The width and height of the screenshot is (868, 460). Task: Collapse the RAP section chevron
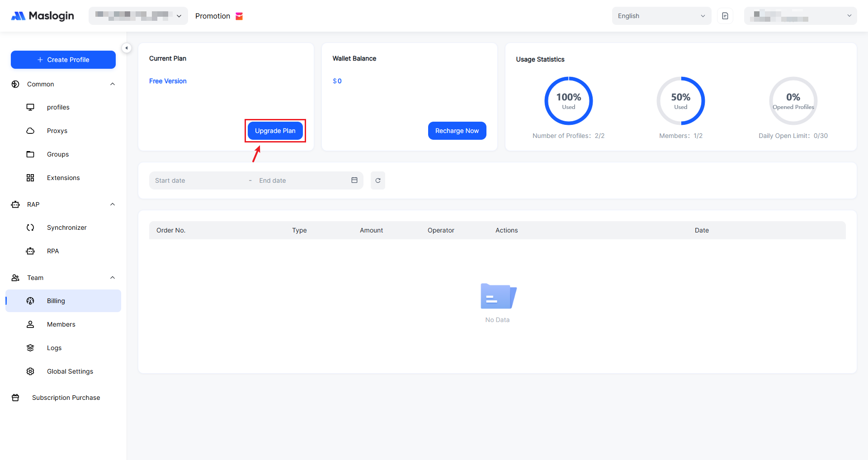(113, 204)
